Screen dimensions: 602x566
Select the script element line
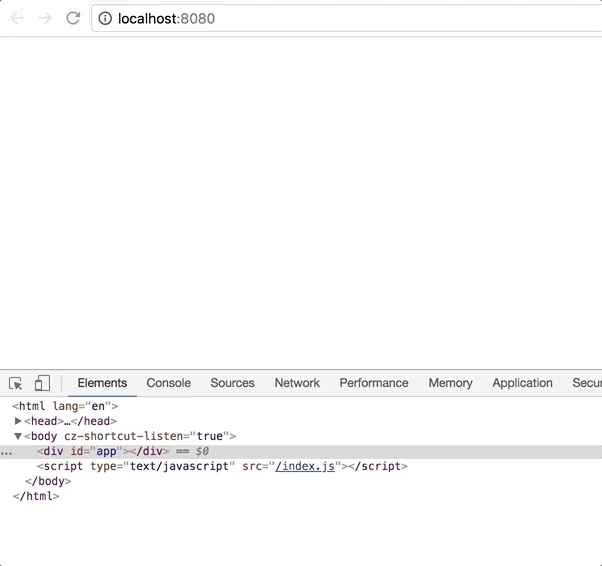point(222,466)
